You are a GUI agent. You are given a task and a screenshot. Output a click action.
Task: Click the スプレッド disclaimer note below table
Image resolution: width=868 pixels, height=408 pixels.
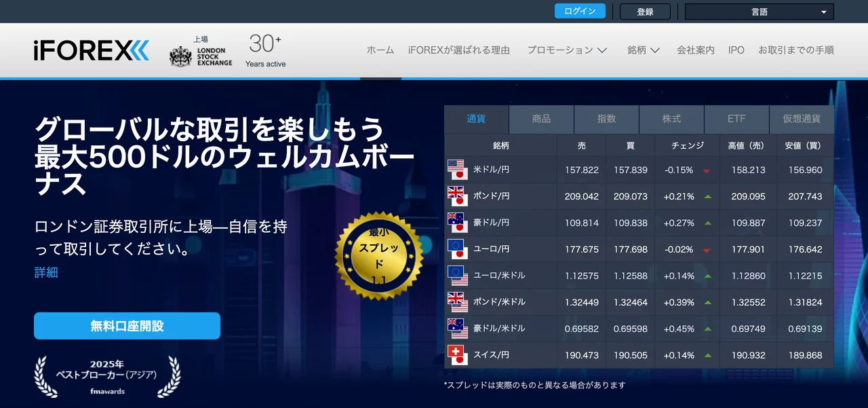[534, 385]
